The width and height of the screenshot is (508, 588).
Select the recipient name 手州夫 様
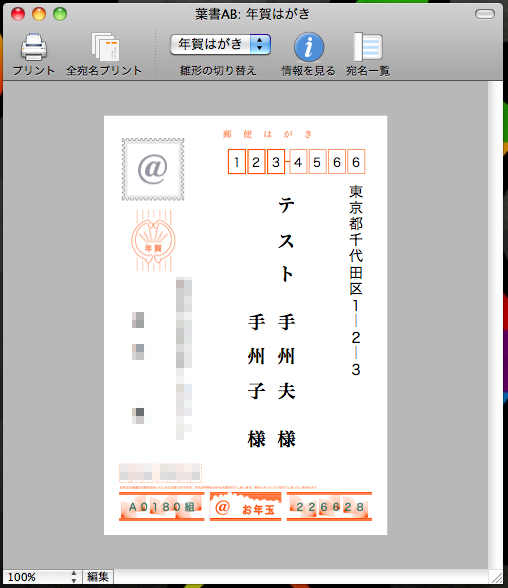[x=286, y=381]
